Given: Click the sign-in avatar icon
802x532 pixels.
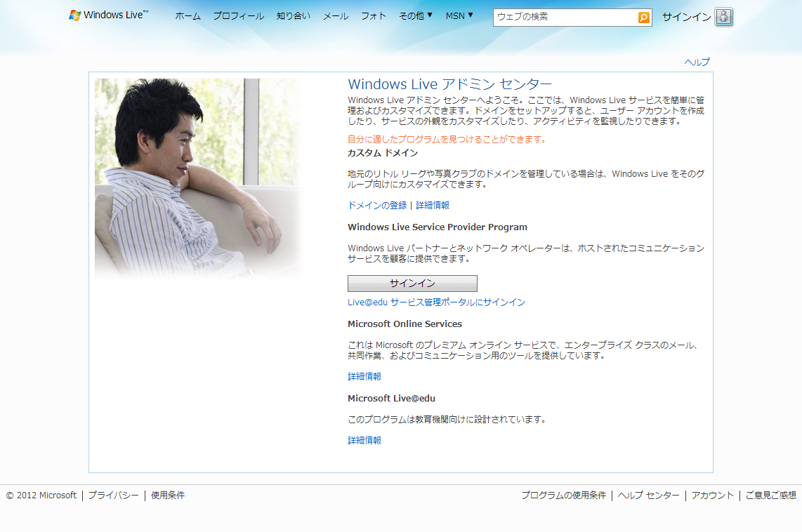Looking at the screenshot, I should pyautogui.click(x=723, y=17).
